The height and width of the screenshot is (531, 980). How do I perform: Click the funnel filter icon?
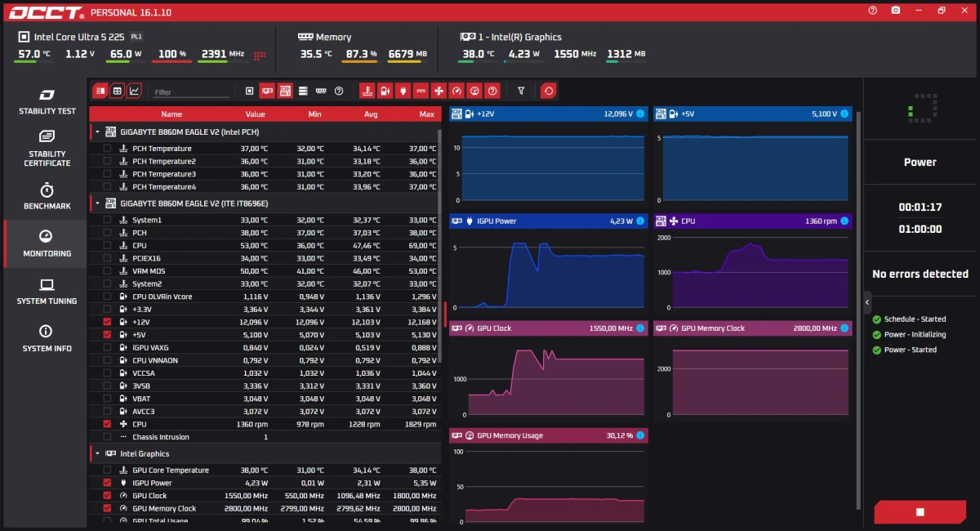coord(521,91)
